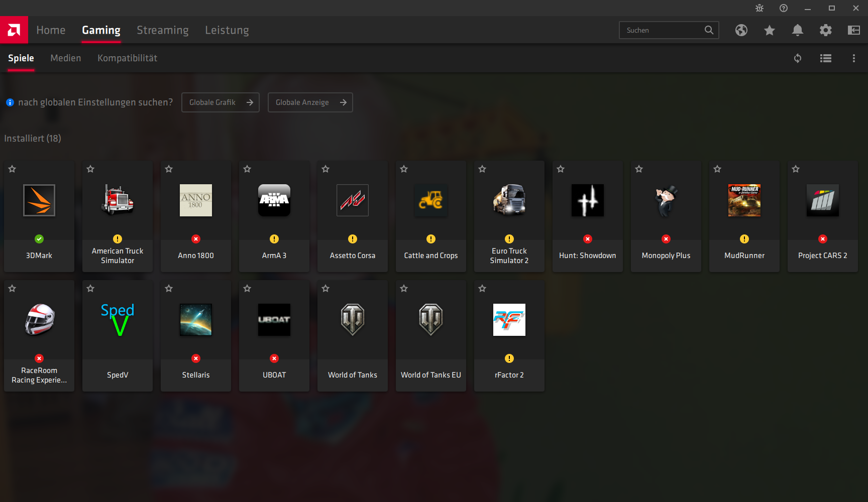Click the info icon beside global settings

point(10,102)
